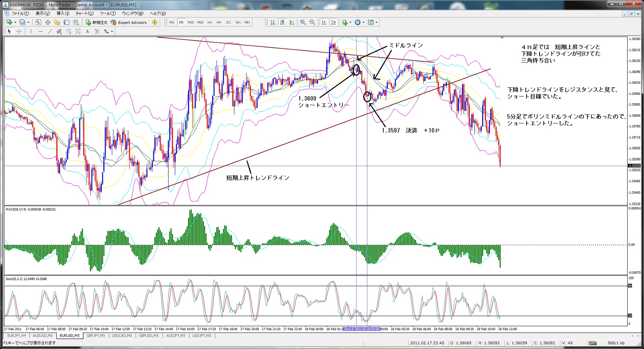Open the チャート(C) menu
The image size is (644, 349).
(x=85, y=13)
